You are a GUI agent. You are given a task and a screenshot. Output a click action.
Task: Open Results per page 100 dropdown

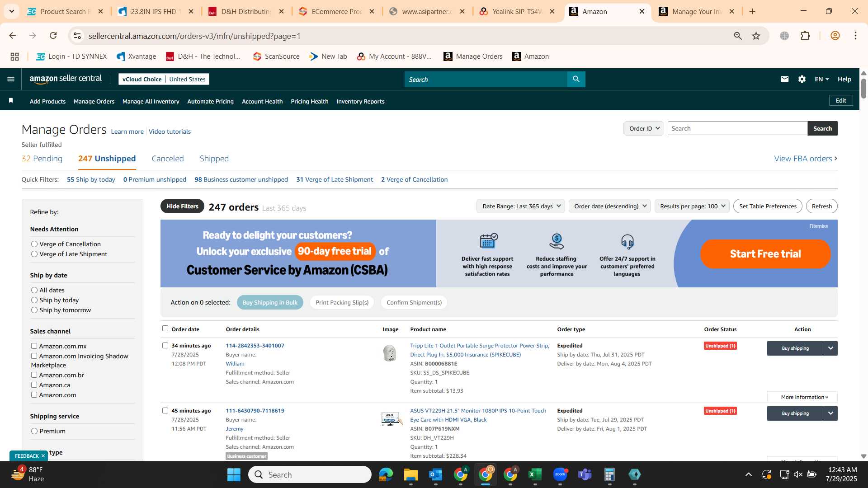(x=692, y=206)
